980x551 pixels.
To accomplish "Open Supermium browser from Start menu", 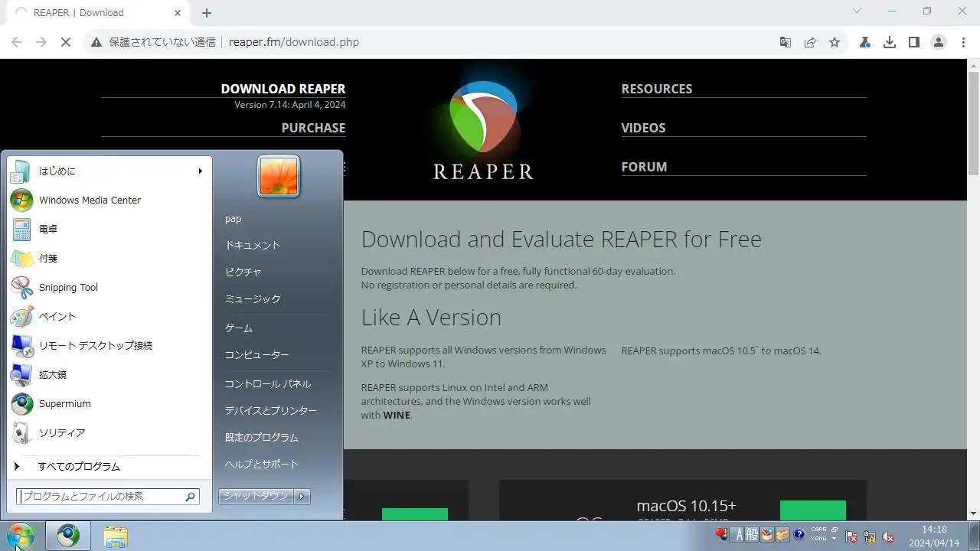I will pyautogui.click(x=109, y=404).
